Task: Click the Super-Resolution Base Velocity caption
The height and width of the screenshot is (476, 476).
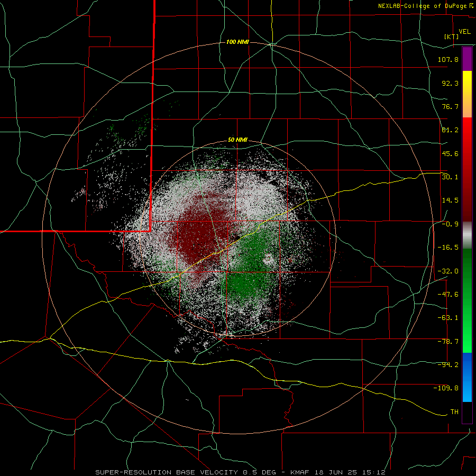Action: (240, 472)
